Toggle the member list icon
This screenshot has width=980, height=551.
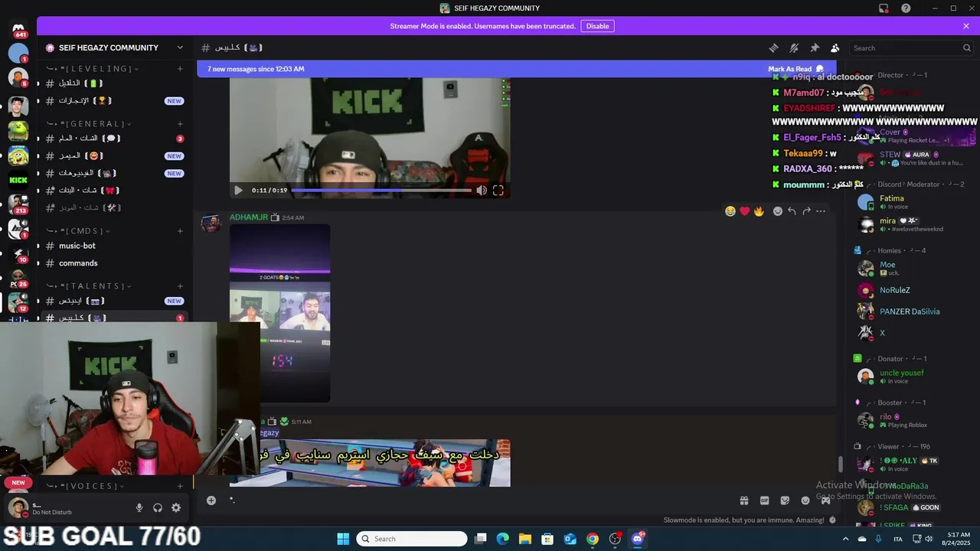[x=835, y=47]
